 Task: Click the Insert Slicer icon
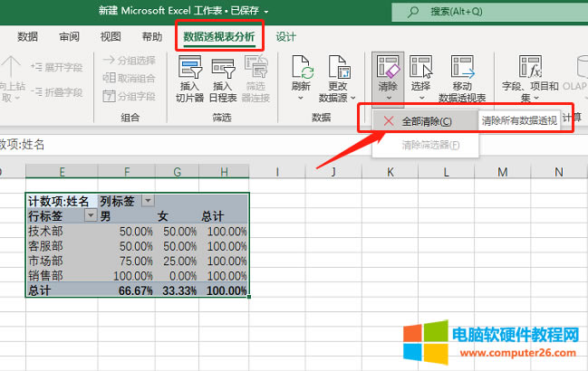tap(190, 70)
